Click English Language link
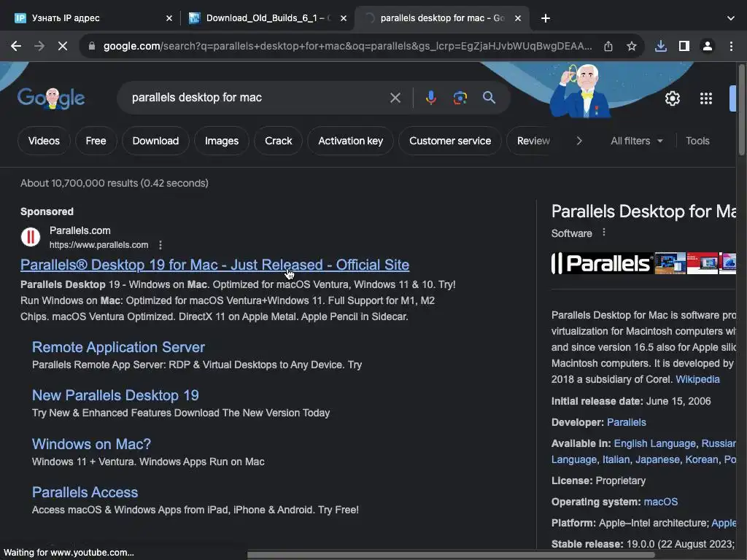747x560 pixels. pos(654,443)
